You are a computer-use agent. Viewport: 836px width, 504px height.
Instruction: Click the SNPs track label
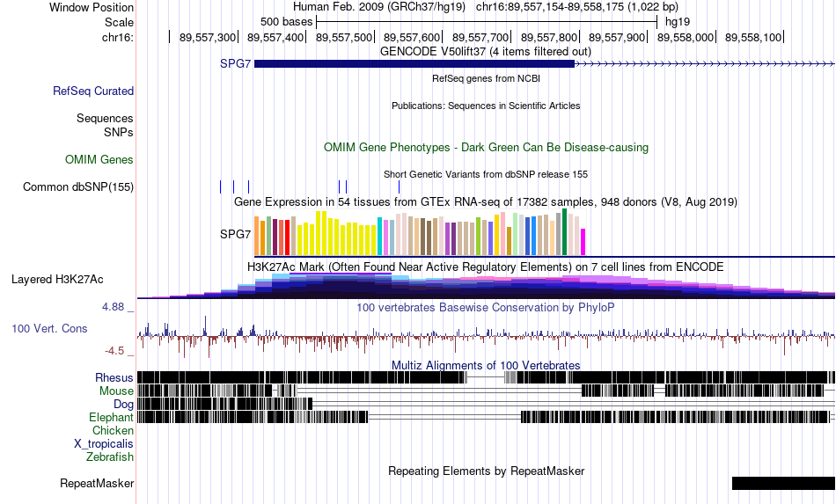point(119,132)
